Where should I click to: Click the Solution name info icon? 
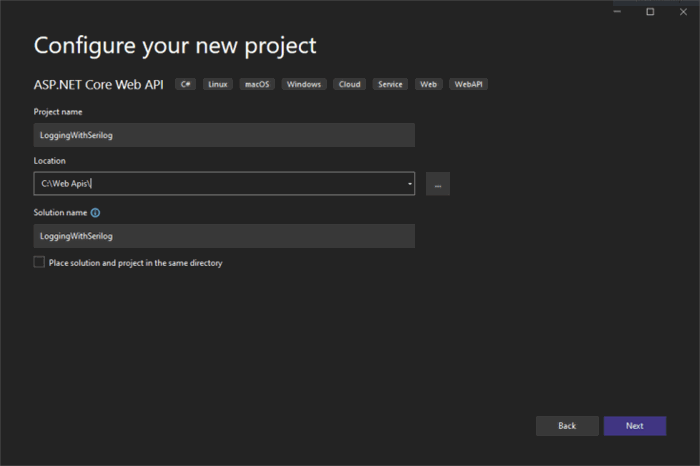[95, 213]
